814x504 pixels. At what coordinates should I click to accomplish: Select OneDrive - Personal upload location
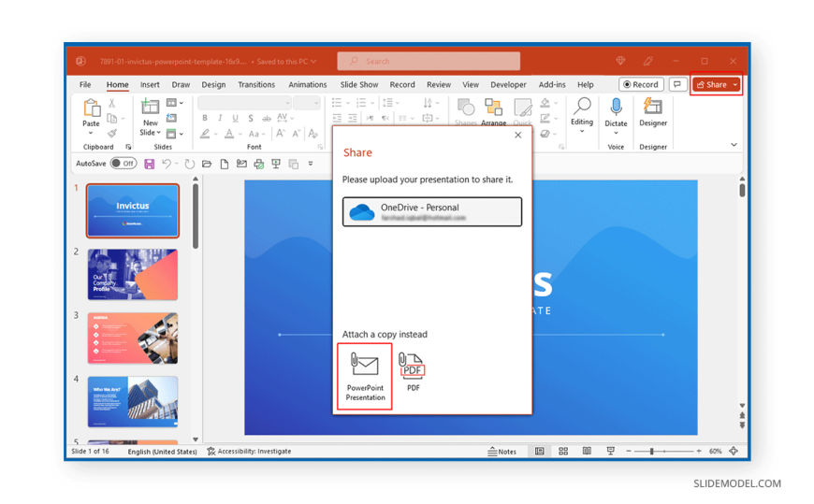coord(432,211)
